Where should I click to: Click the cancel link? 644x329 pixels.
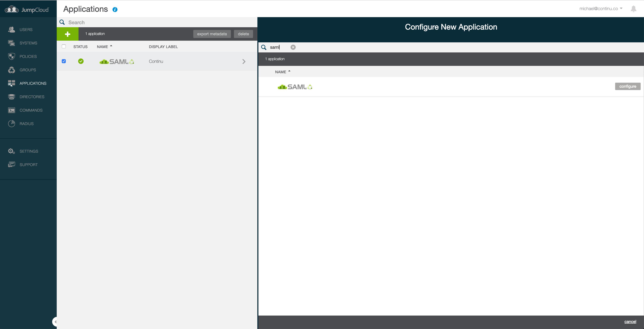pos(630,322)
